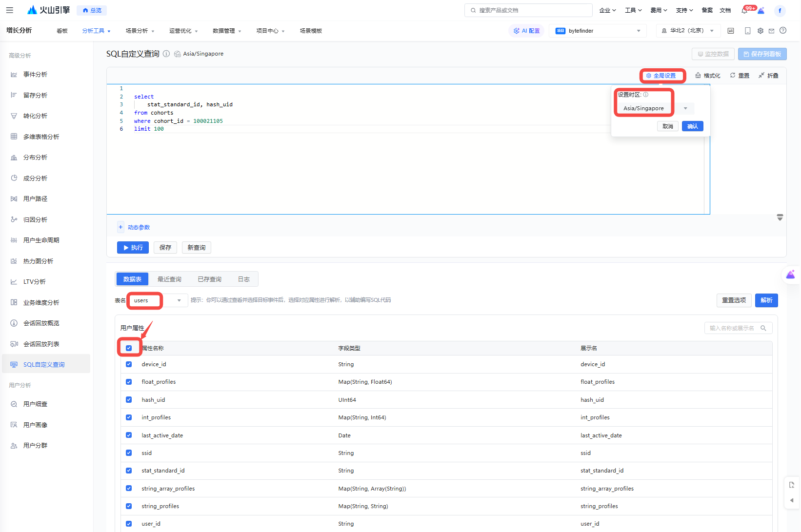Click the mobile device icon in navbar

click(x=747, y=31)
